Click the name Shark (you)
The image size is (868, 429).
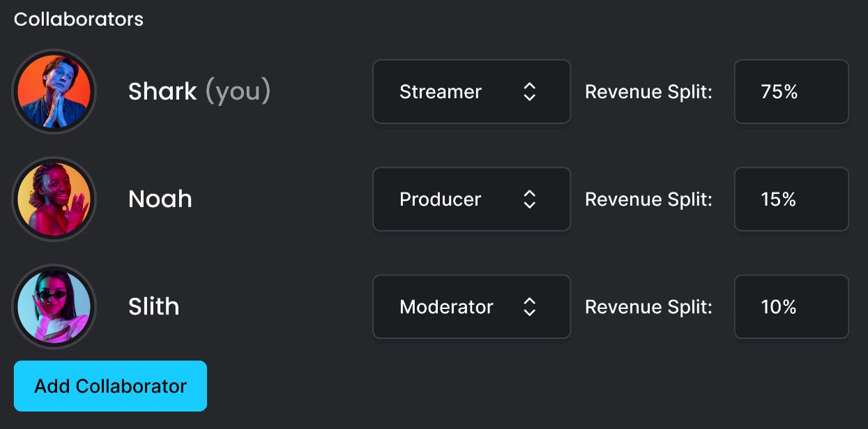(x=199, y=91)
